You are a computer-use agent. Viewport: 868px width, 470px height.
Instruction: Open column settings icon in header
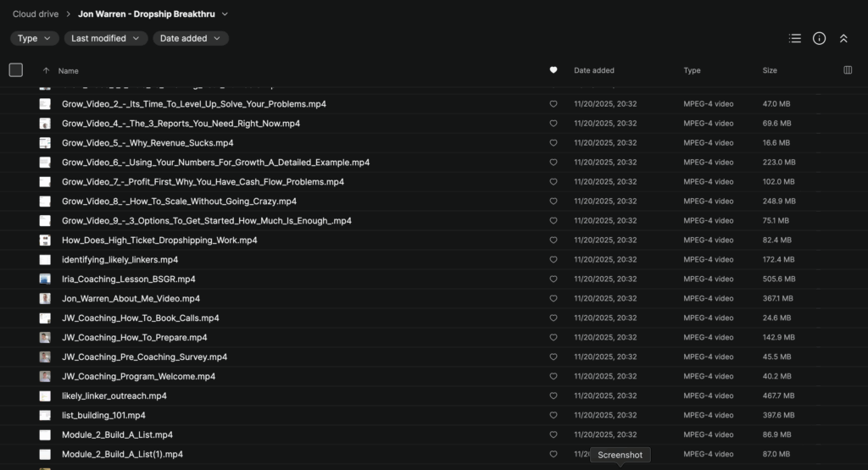pos(848,70)
